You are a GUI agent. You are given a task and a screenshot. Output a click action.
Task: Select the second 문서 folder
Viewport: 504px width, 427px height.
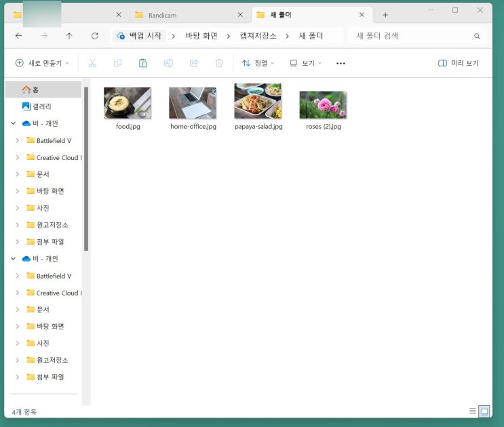coord(38,309)
